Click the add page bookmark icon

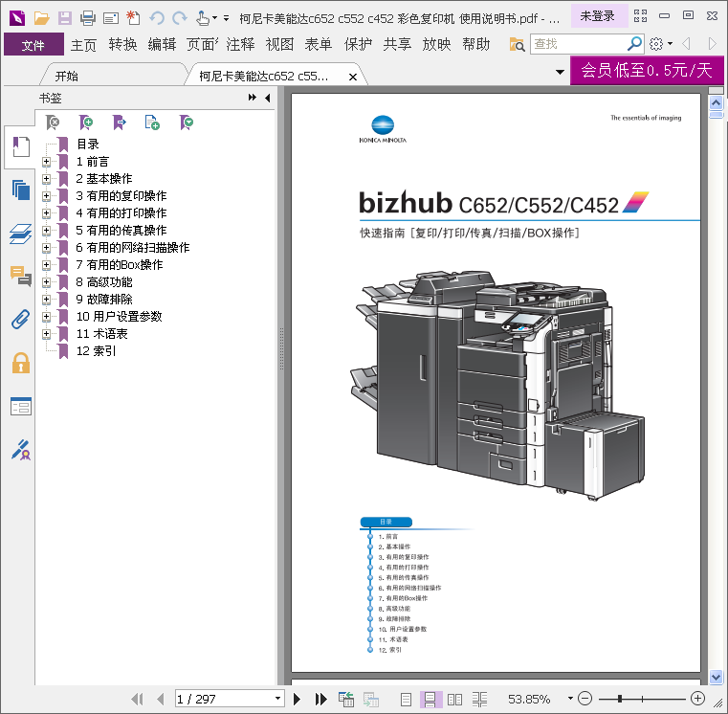(152, 123)
